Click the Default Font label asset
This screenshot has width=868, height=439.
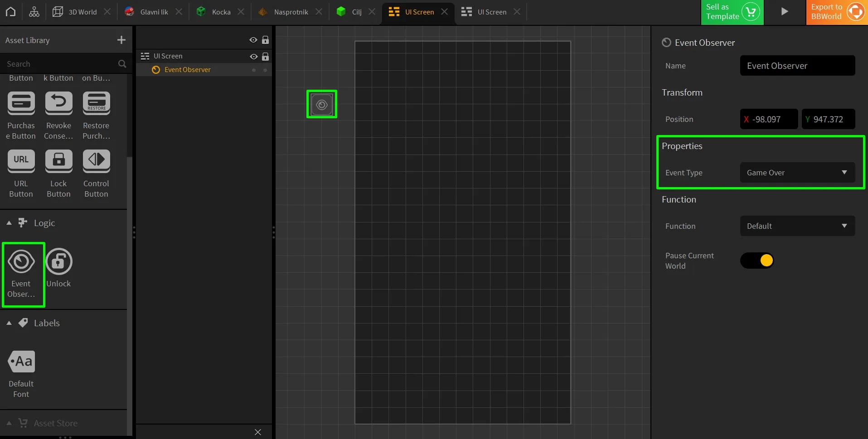[21, 362]
